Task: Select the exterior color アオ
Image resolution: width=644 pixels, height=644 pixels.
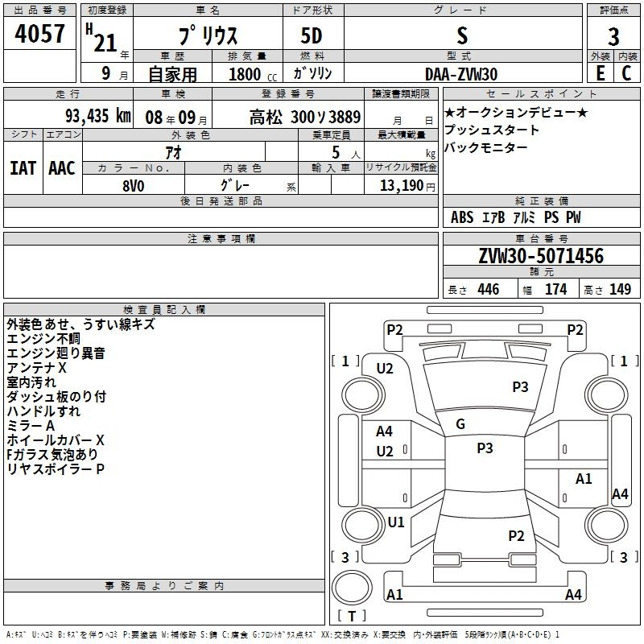Action: [173, 152]
